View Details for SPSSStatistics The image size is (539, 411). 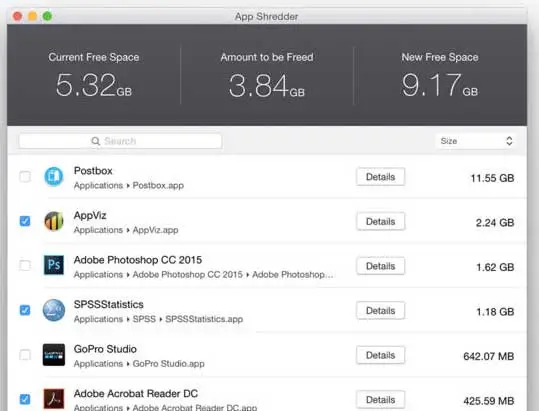point(381,310)
